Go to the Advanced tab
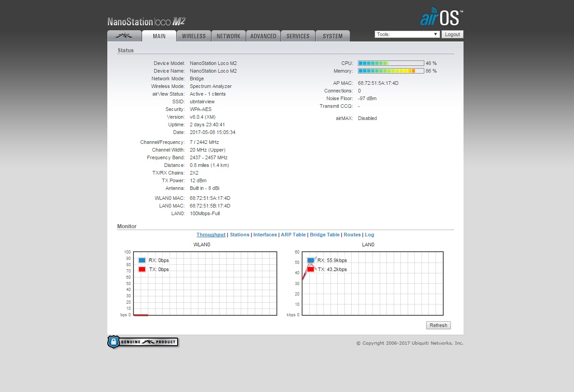Viewport: 574px width, 392px height. 263,36
